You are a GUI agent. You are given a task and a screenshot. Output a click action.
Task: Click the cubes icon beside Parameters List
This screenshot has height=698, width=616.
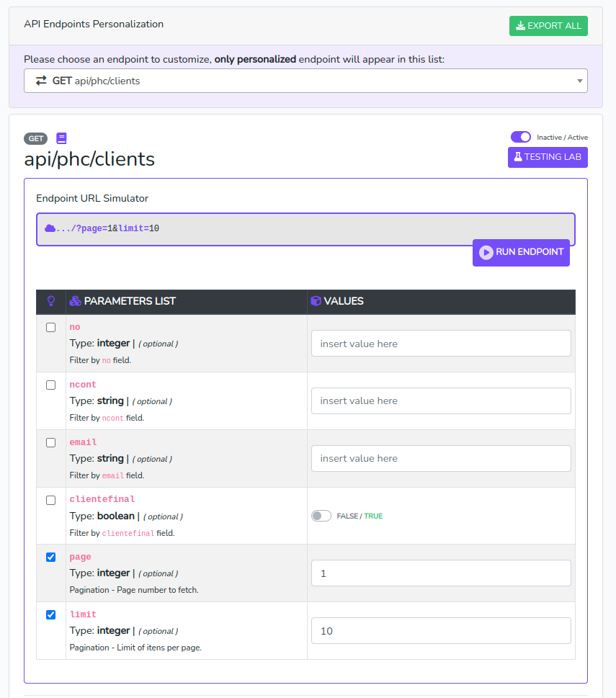[x=75, y=301]
